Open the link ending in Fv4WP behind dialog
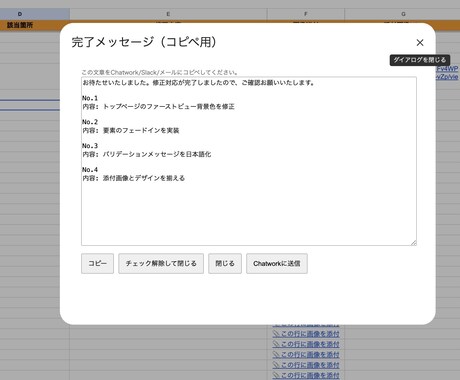The width and height of the screenshot is (460, 380). coord(447,69)
